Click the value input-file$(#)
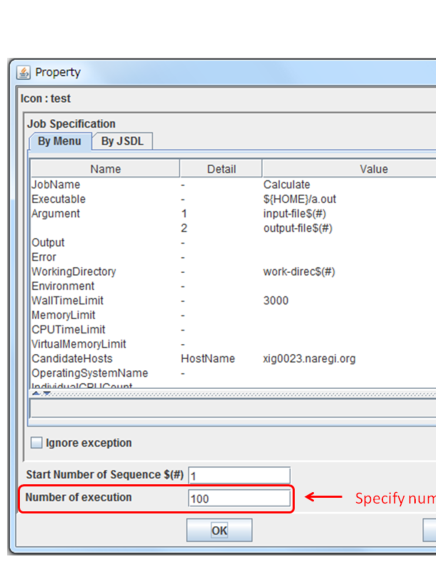Image resolution: width=436 pixels, height=564 pixels. [x=295, y=214]
